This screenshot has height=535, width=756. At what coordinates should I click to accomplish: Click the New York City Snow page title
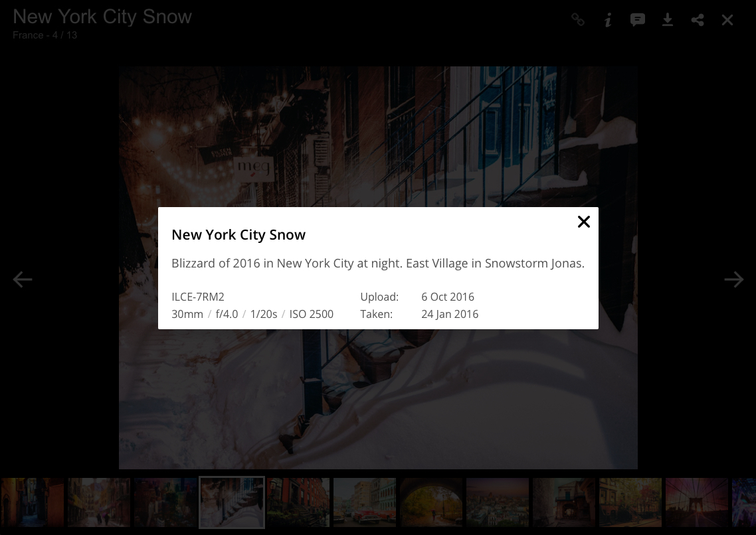click(x=102, y=17)
